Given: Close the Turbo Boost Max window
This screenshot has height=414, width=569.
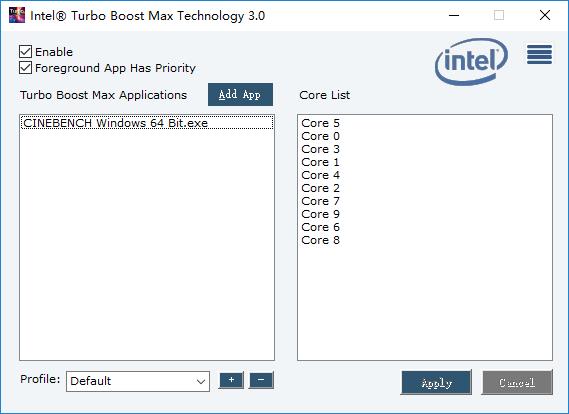Looking at the screenshot, I should [x=545, y=15].
